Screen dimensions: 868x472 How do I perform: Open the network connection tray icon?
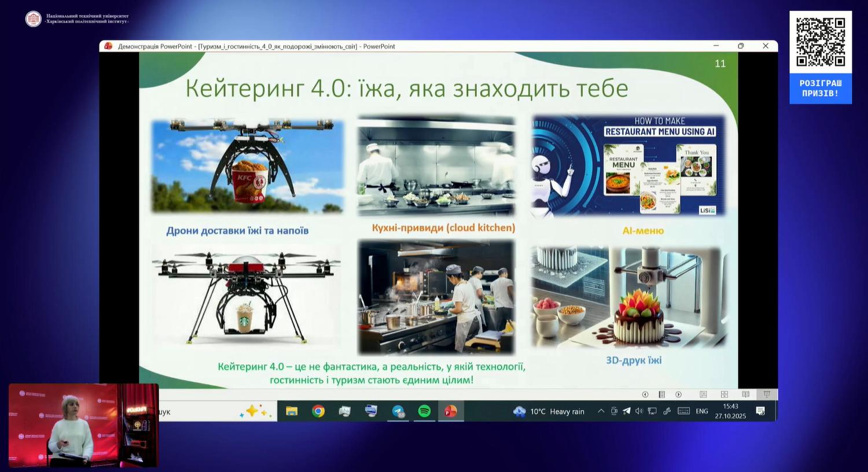point(652,411)
